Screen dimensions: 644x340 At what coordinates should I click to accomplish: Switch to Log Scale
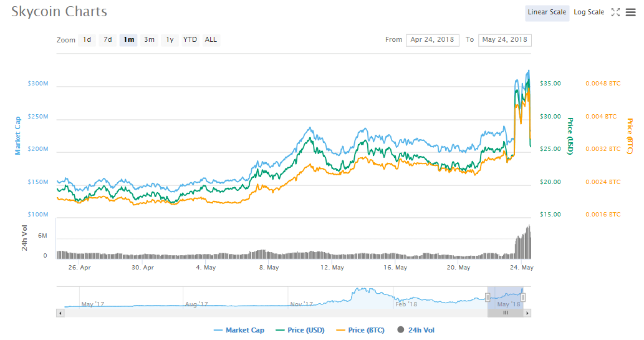[x=589, y=12]
